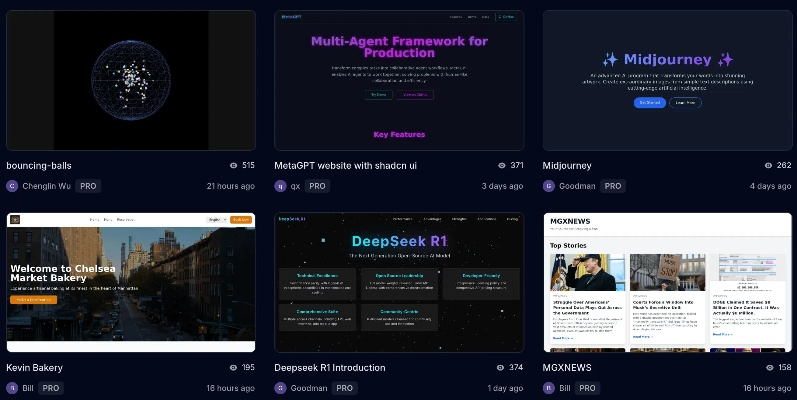This screenshot has width=797, height=400.
Task: Click Goodman's avatar under Midjourney
Action: coord(549,186)
